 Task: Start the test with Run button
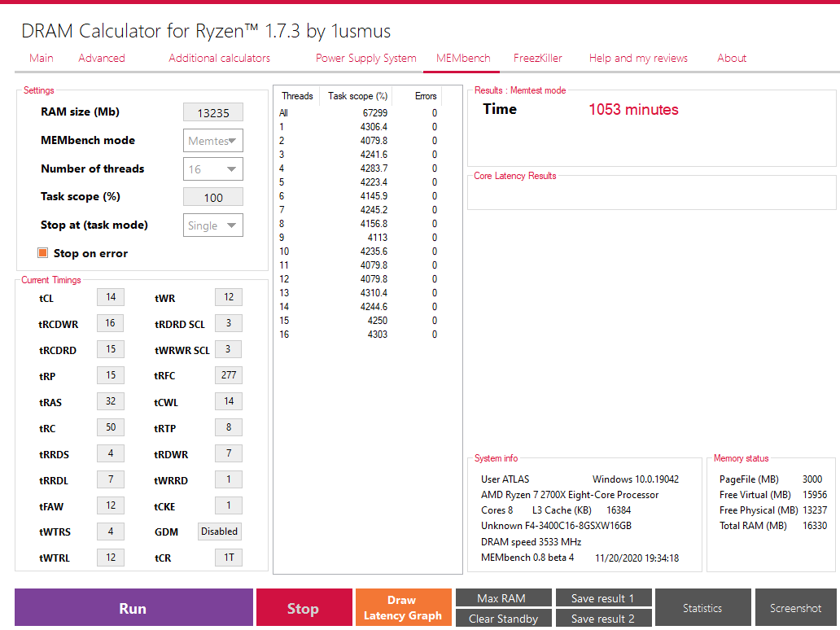[133, 607]
